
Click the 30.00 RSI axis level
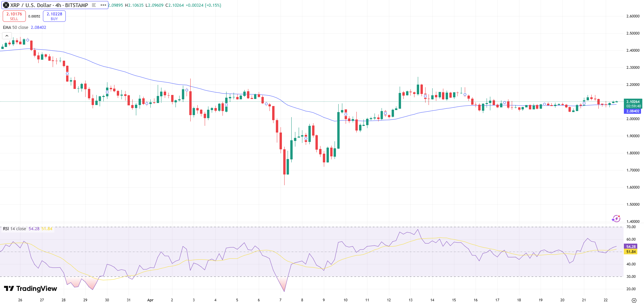tap(631, 277)
